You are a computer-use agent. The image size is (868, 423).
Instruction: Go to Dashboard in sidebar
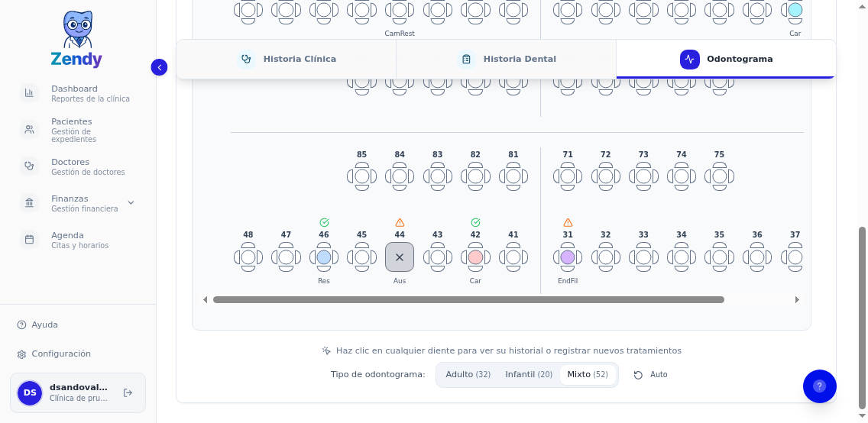coord(77,93)
